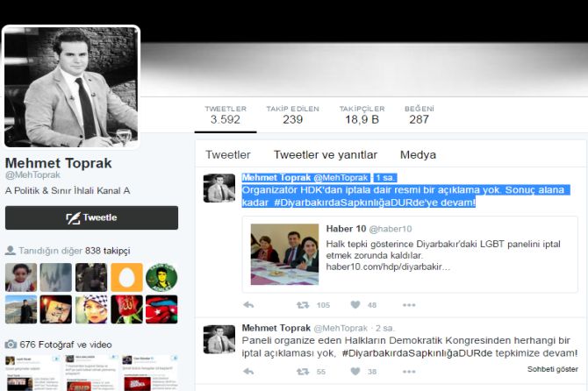Switch to Tweetler ve yanıtlar tab
This screenshot has height=391, width=588.
[326, 154]
